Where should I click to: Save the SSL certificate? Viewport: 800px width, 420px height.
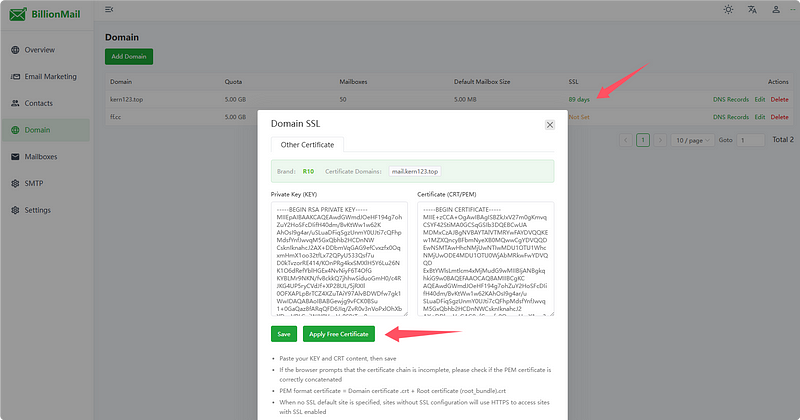(x=284, y=334)
